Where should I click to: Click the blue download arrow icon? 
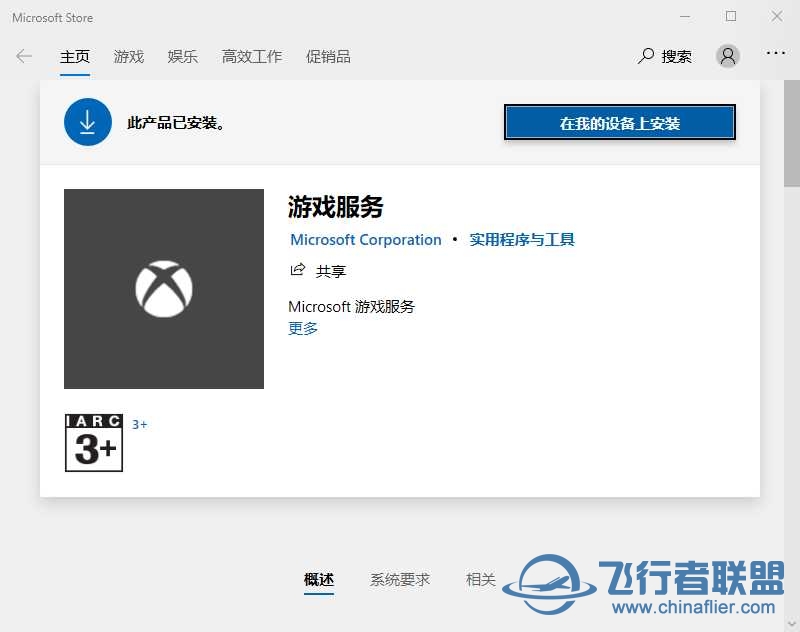tap(88, 122)
